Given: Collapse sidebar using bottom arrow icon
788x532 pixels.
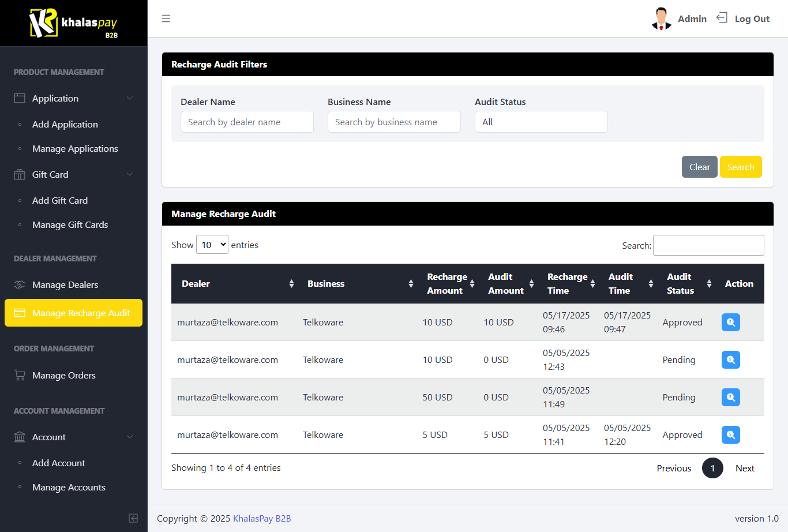Looking at the screenshot, I should pyautogui.click(x=133, y=518).
